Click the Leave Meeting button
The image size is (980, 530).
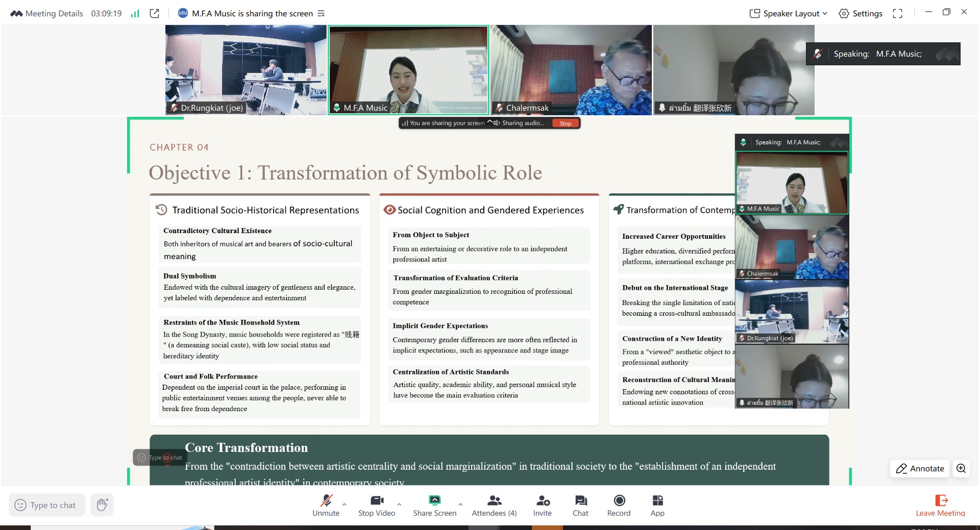click(x=940, y=506)
